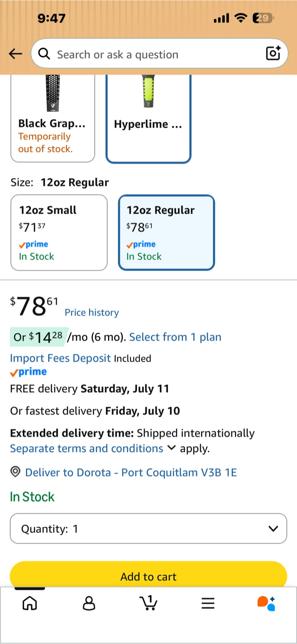Open the hamburger menu icon
Image resolution: width=297 pixels, height=644 pixels.
pos(208,604)
